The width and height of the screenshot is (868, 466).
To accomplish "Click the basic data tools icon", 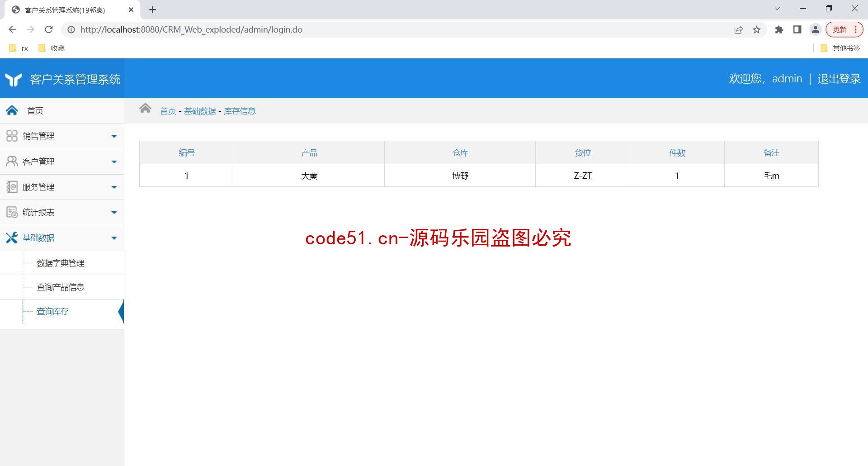I will pyautogui.click(x=12, y=238).
